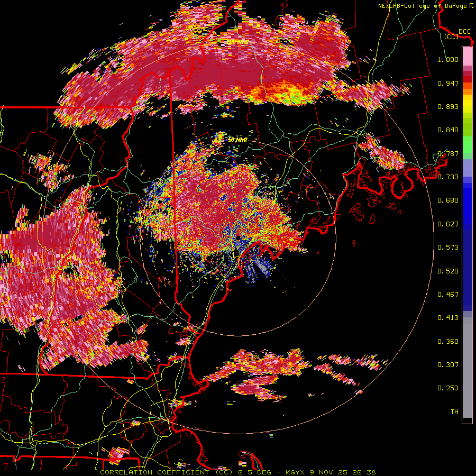Image resolution: width=476 pixels, height=476 pixels.
Task: Select the 0.947 legend value
Action: point(448,83)
